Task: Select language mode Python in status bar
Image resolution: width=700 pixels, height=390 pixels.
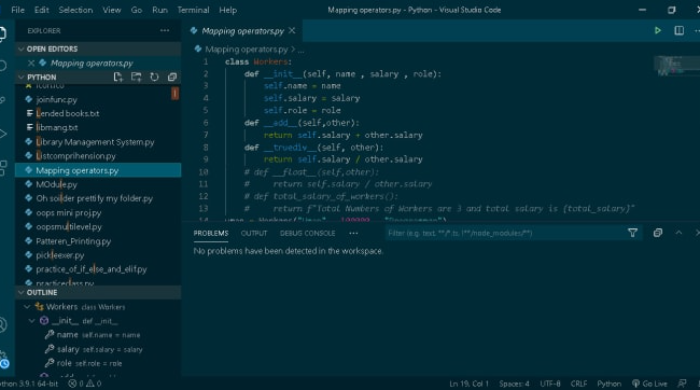Action: [609, 383]
